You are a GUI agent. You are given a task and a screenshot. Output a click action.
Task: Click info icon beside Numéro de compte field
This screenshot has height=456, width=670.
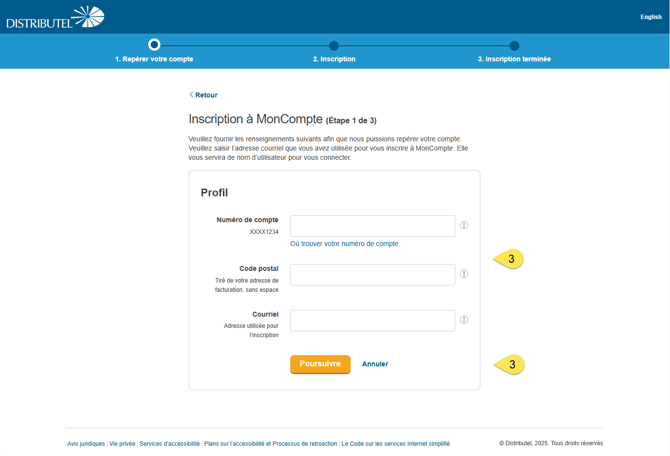click(x=464, y=225)
